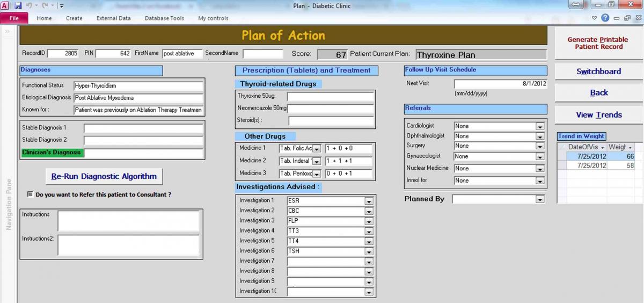Open DateOfVis column header filter arrow
644x303 pixels.
603,147
